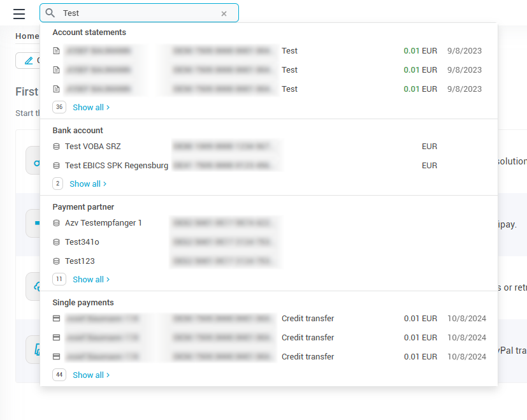This screenshot has height=420, width=527.
Task: Click the icon next to Azv Testempfanger 1
Action: (56, 223)
